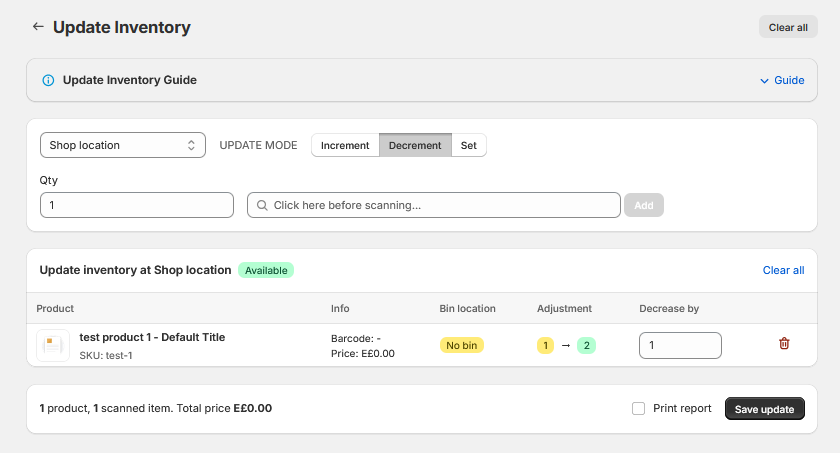Image resolution: width=840 pixels, height=453 pixels.
Task: Click the Info column header
Action: (340, 308)
